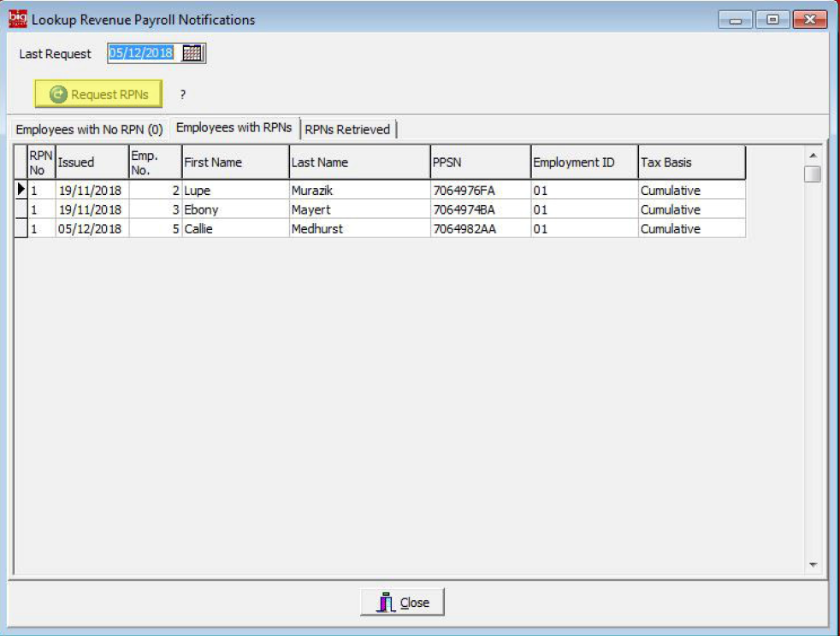This screenshot has width=840, height=636.
Task: Maximize the Lookup Revenue Payroll Notifications window
Action: (772, 20)
